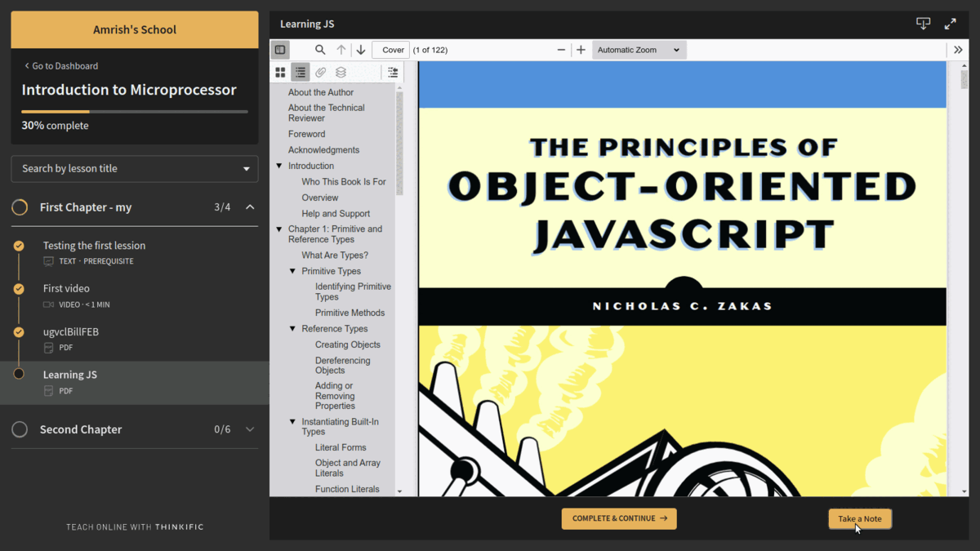Jump to Identifying Primitive Types entry
Screen dimensions: 980x551
(x=353, y=292)
